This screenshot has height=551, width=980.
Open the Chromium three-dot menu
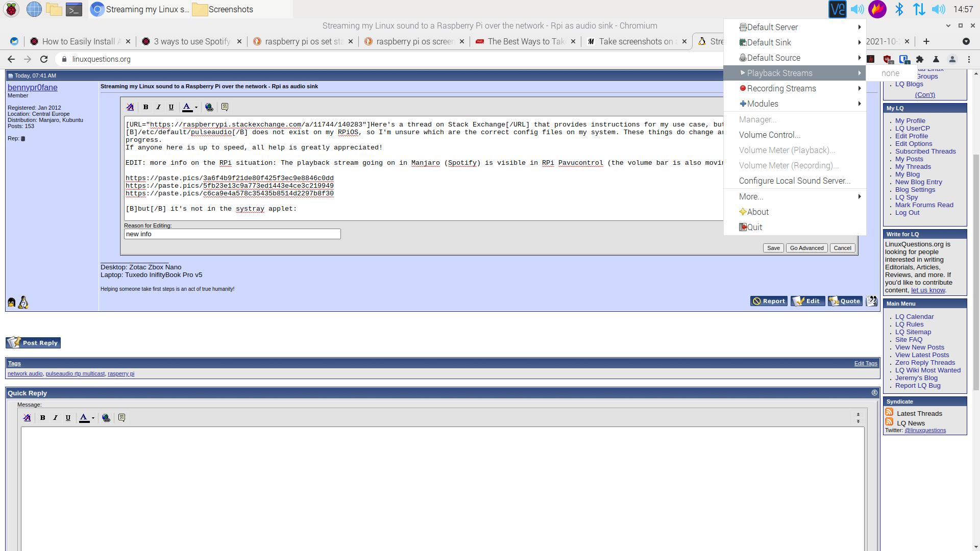pyautogui.click(x=969, y=59)
